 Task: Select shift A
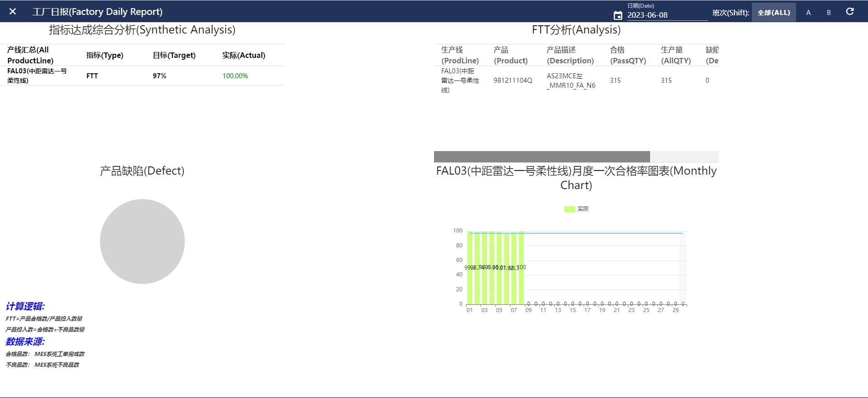click(808, 13)
